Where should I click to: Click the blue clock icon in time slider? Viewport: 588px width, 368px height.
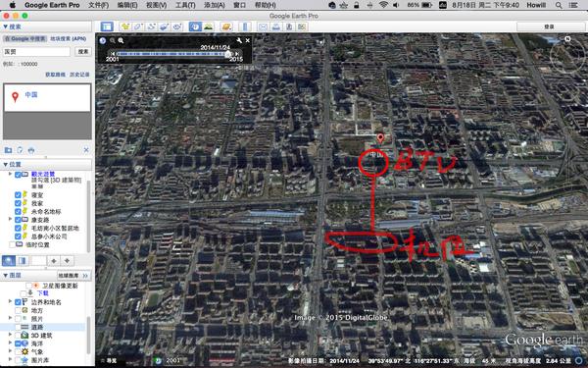tap(103, 40)
